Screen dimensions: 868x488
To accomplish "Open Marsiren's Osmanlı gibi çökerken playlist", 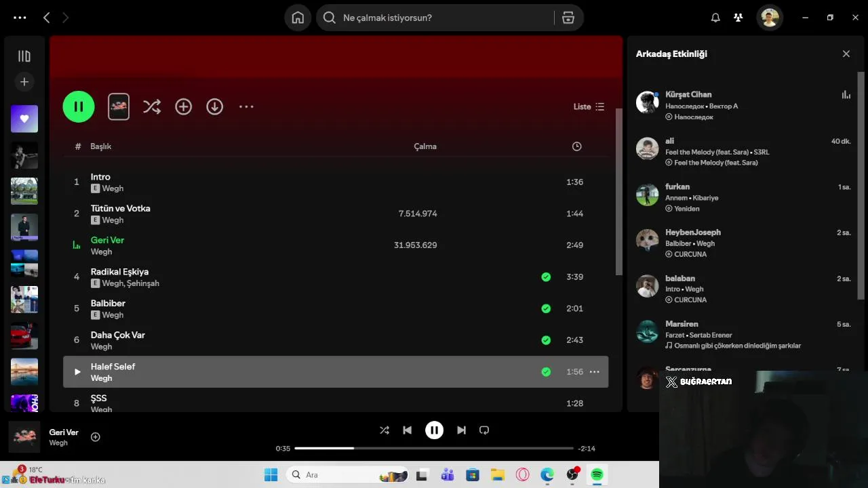I will (x=737, y=346).
